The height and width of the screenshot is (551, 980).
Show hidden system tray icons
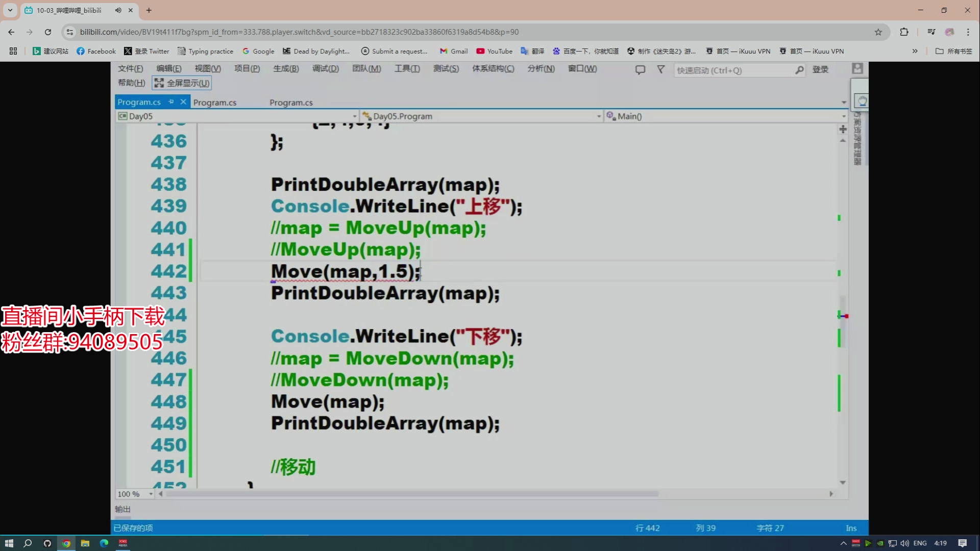pos(843,543)
